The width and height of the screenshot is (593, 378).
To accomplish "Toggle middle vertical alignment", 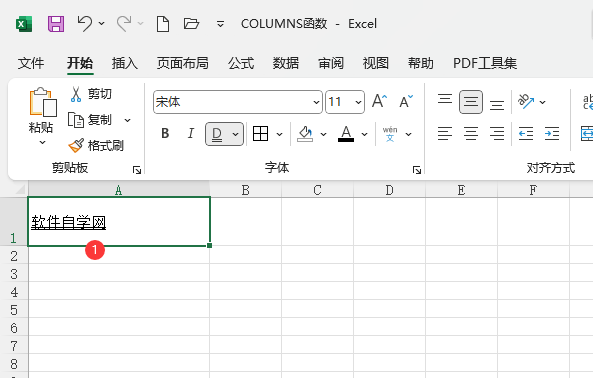I will (471, 102).
